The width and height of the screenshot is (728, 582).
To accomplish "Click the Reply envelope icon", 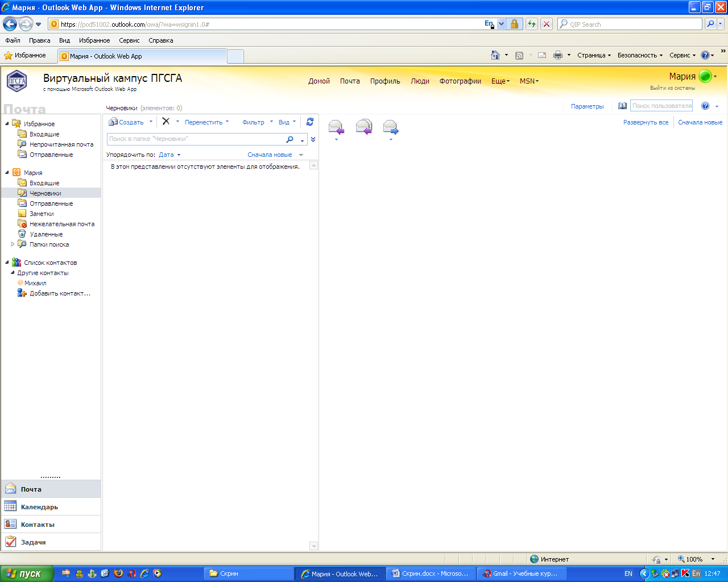I will [x=336, y=127].
